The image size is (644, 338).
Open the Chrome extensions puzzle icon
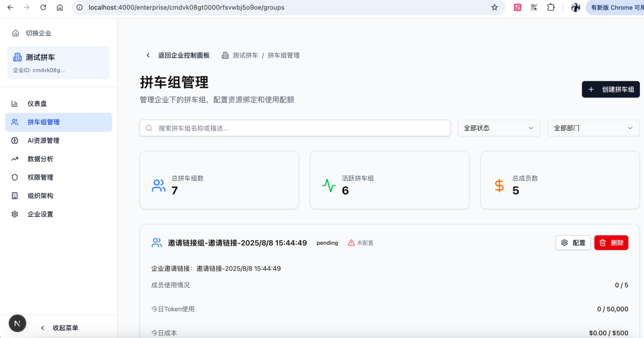click(551, 7)
